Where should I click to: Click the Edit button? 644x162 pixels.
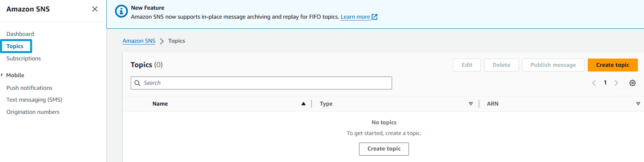pyautogui.click(x=466, y=65)
